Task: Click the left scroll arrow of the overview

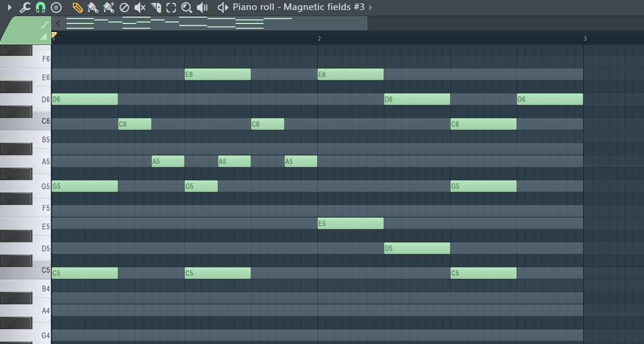Action: click(58, 23)
